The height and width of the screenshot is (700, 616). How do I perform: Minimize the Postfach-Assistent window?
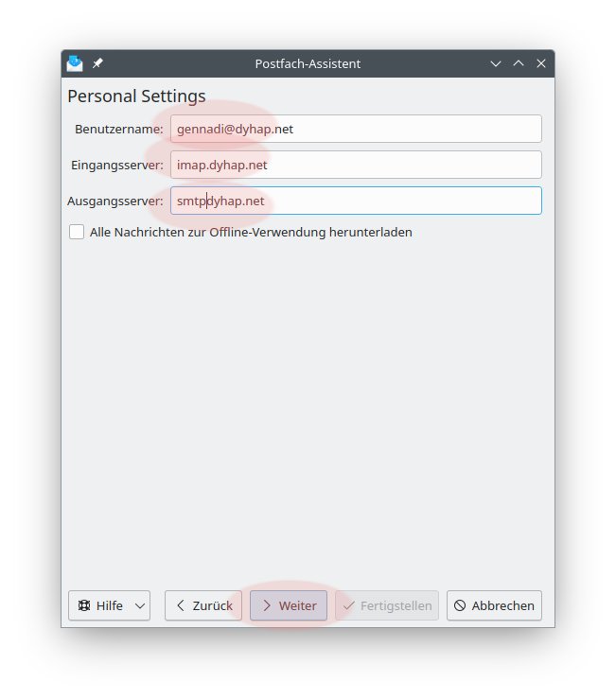[495, 63]
